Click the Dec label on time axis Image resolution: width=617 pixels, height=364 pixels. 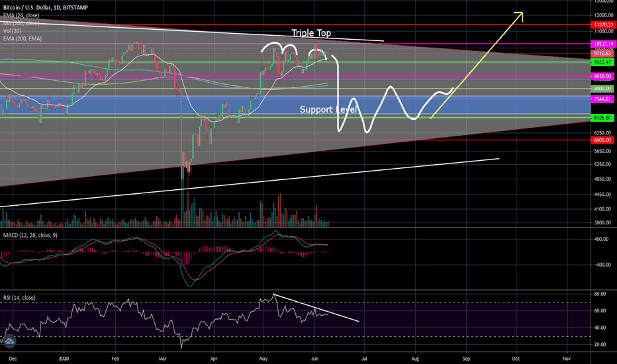point(13,359)
